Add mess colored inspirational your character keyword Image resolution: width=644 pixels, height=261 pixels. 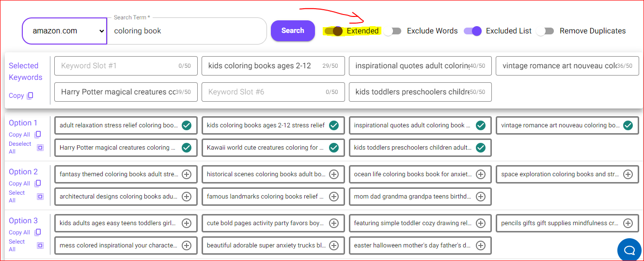(x=187, y=246)
